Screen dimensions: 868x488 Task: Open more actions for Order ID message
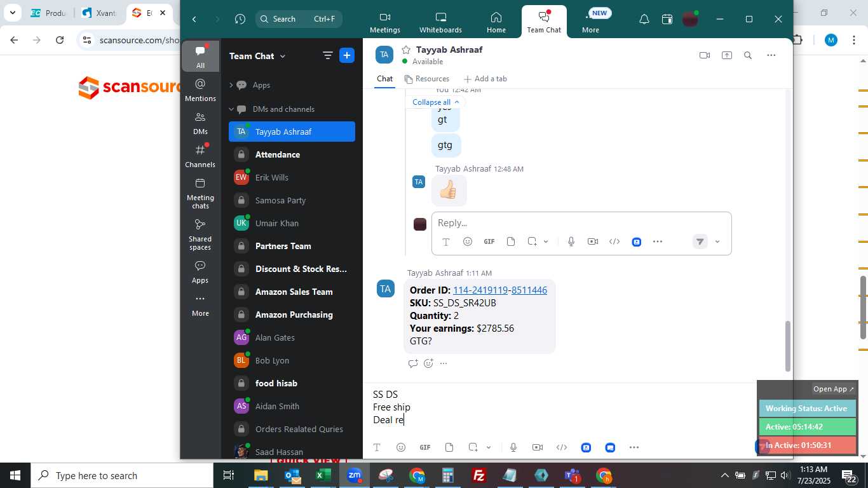[x=444, y=363]
